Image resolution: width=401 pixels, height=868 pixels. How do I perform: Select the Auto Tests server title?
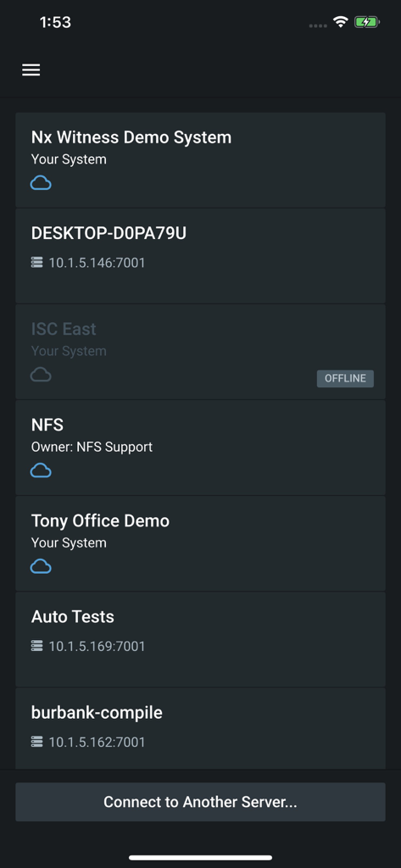(x=73, y=617)
